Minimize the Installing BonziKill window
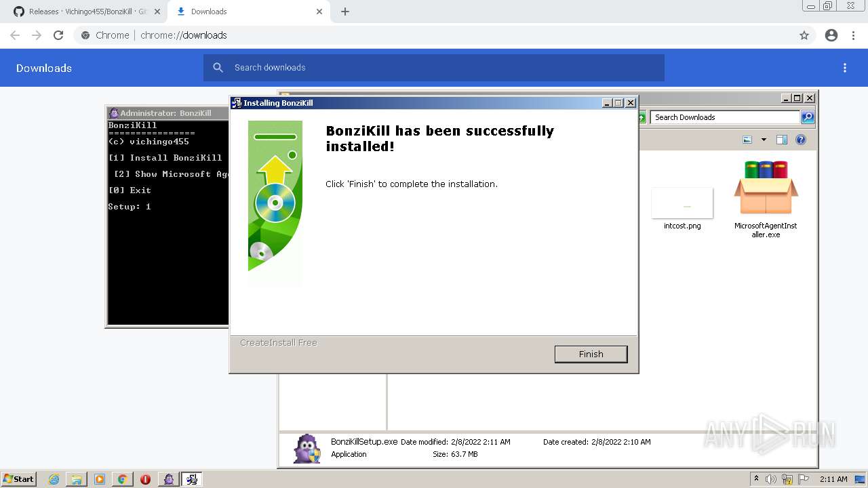This screenshot has width=868, height=488. [x=607, y=103]
